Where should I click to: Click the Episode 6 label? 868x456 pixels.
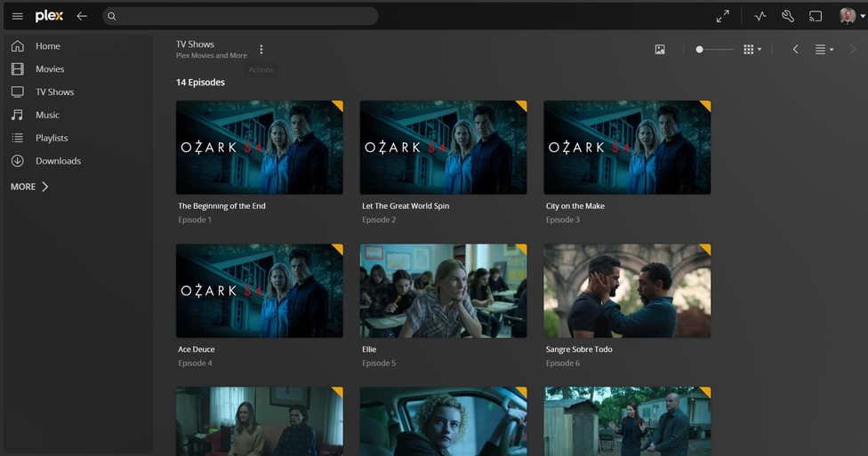click(x=563, y=363)
